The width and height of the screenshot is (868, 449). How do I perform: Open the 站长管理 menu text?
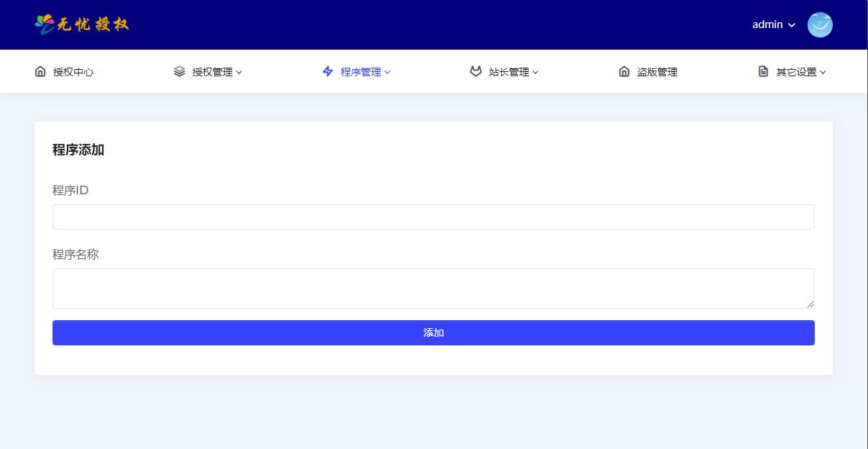pyautogui.click(x=508, y=72)
